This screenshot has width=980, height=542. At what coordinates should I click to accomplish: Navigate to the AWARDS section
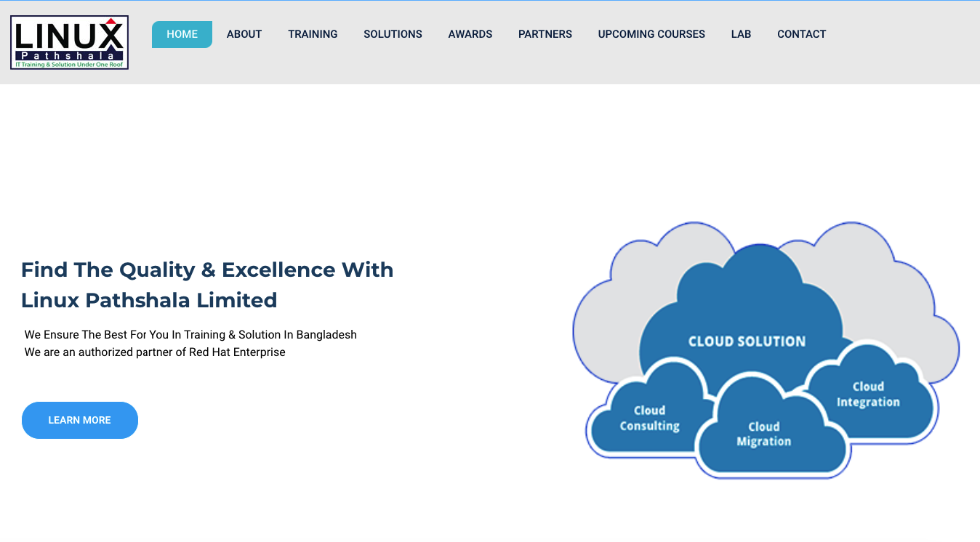[x=470, y=33]
